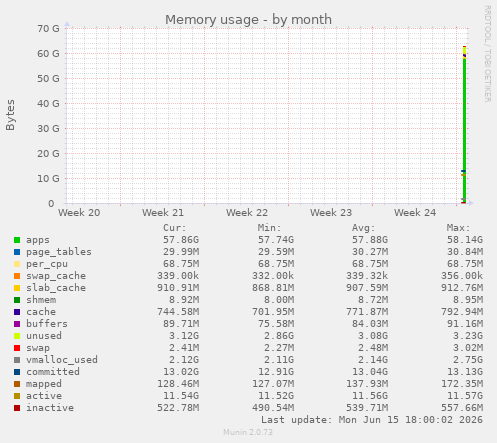Click the 'inactive' legend label

click(50, 408)
